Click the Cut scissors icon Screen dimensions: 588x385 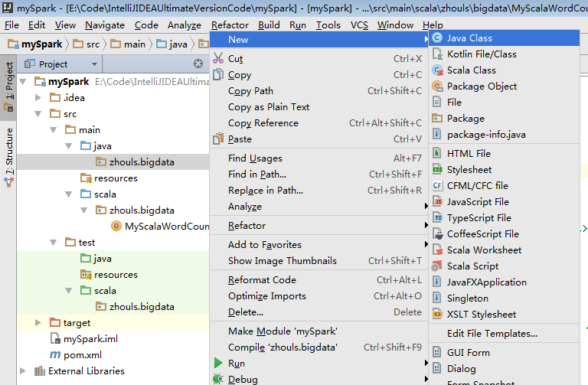(x=218, y=58)
